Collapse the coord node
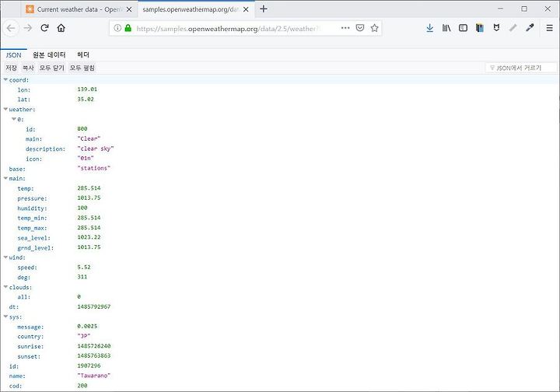 point(5,79)
